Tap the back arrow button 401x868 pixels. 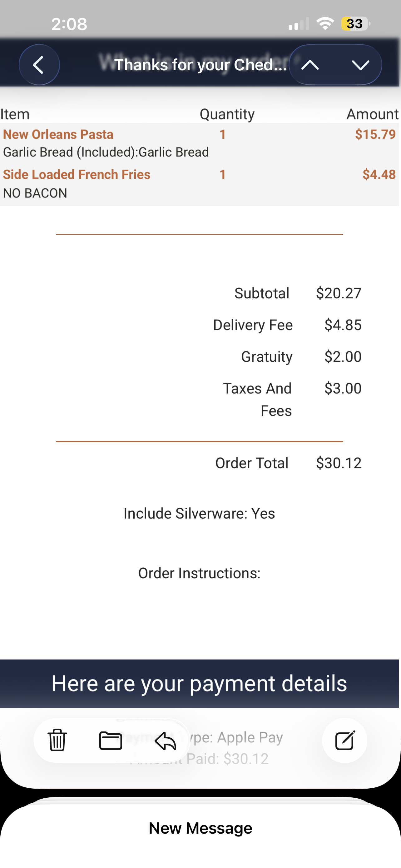[x=39, y=65]
